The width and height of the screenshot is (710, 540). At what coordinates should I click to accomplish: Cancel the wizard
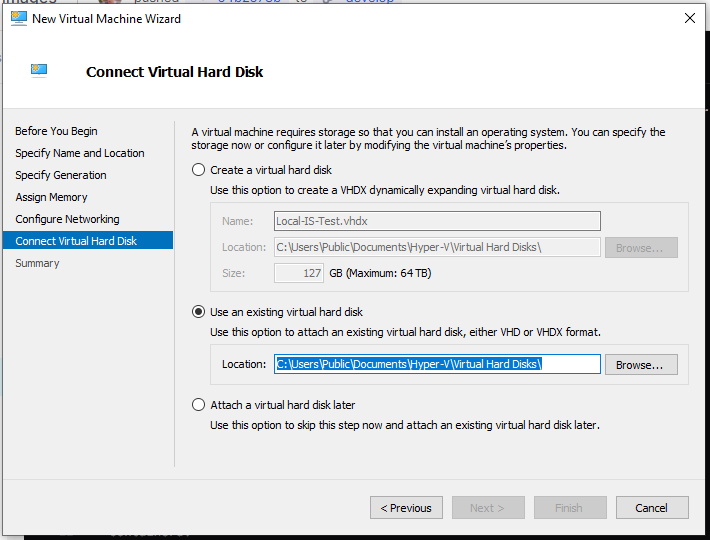tap(652, 508)
